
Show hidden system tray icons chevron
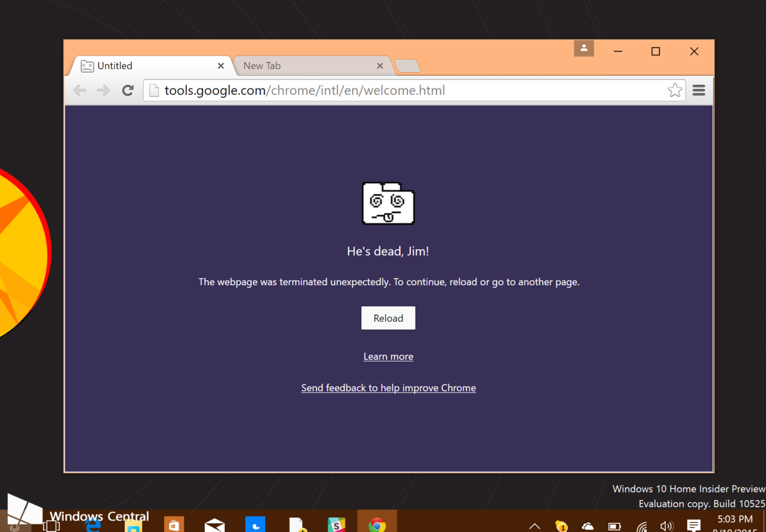click(535, 526)
